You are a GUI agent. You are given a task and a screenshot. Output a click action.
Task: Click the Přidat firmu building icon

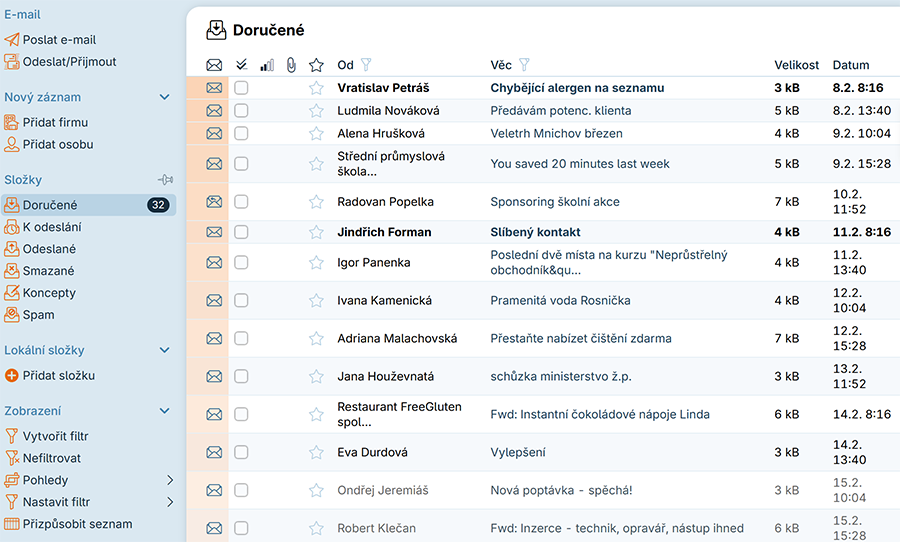11,122
